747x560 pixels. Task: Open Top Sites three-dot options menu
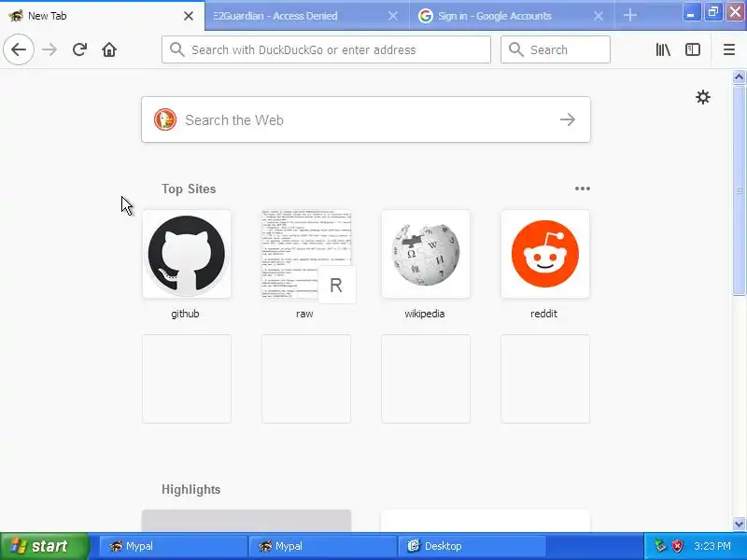[582, 189]
